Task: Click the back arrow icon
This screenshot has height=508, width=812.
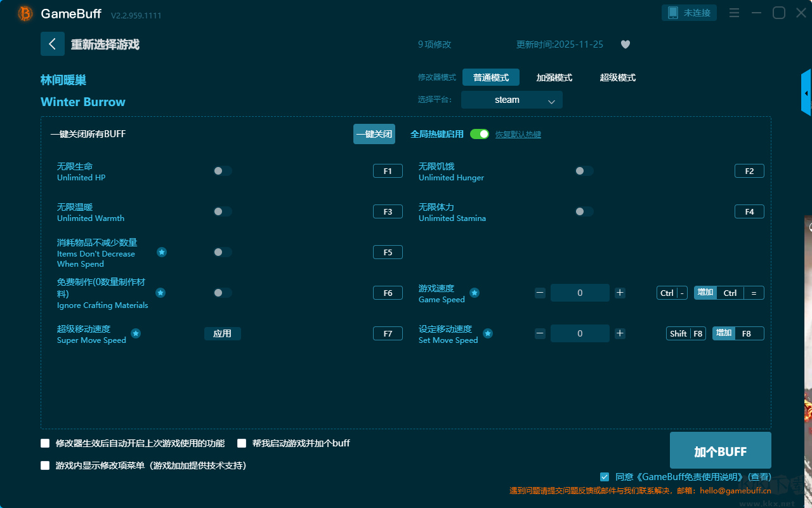Action: click(x=52, y=44)
